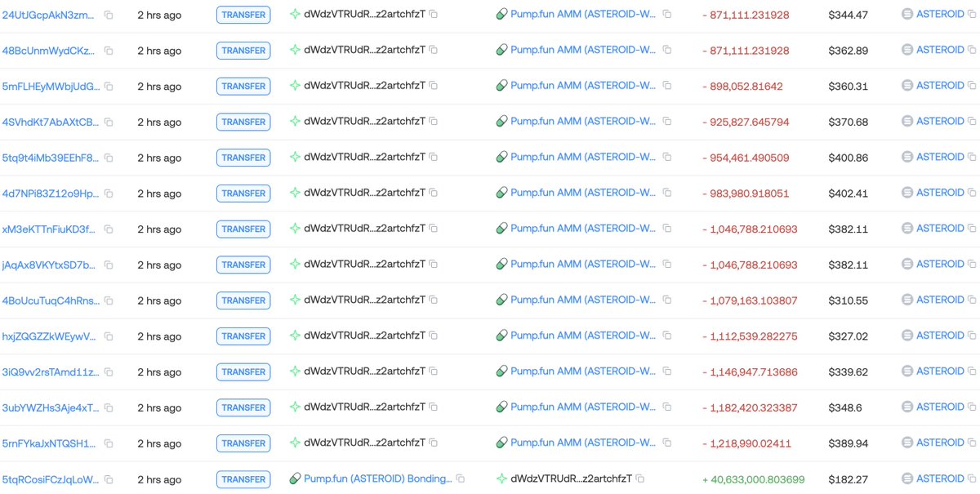This screenshot has width=980, height=494.
Task: Open the Pump.fun (ASTEROID) Bonding link
Action: tap(377, 478)
